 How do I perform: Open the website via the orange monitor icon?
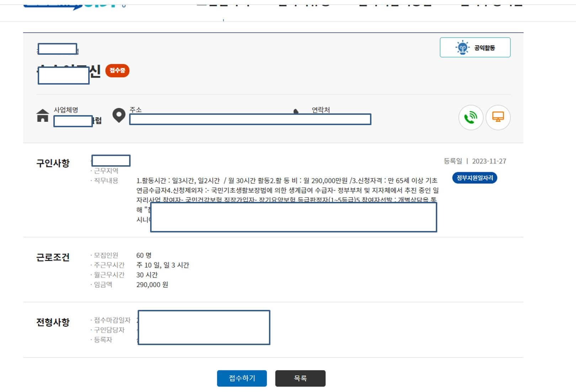coord(498,118)
